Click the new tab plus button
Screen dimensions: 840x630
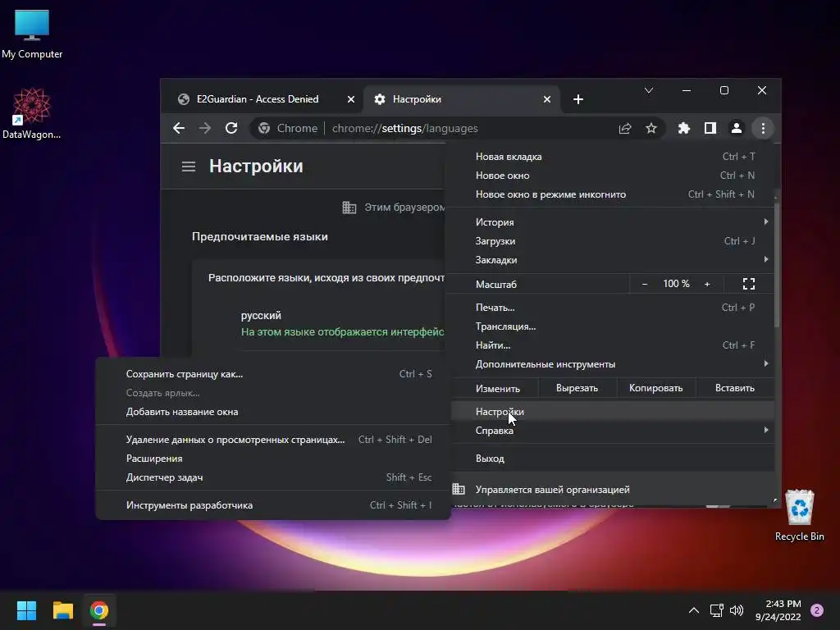click(x=578, y=99)
